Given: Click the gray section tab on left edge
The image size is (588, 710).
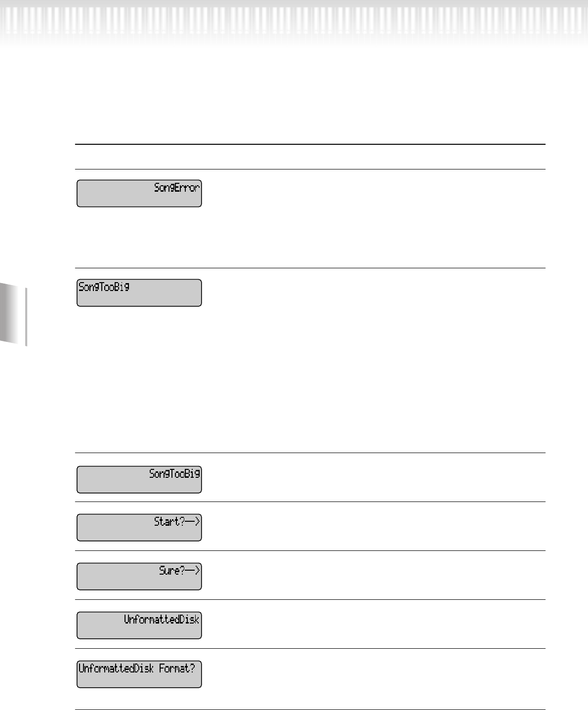Looking at the screenshot, I should [13, 315].
